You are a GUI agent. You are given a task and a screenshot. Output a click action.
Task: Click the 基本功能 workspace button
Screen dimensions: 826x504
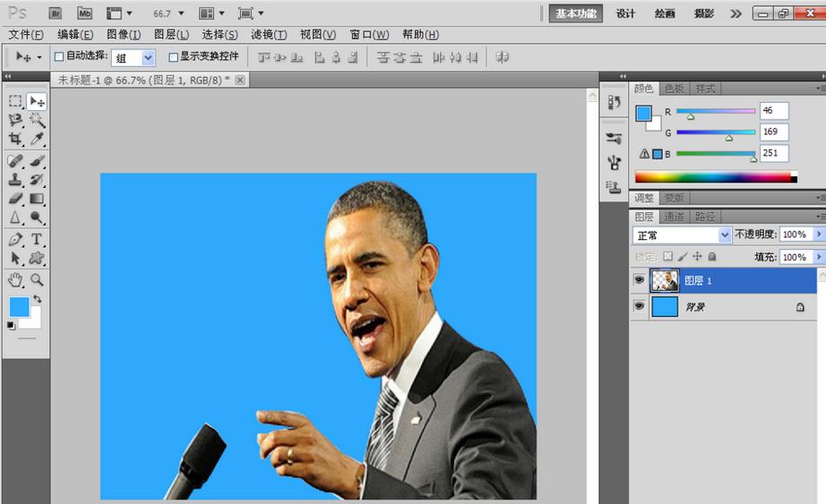tap(576, 13)
